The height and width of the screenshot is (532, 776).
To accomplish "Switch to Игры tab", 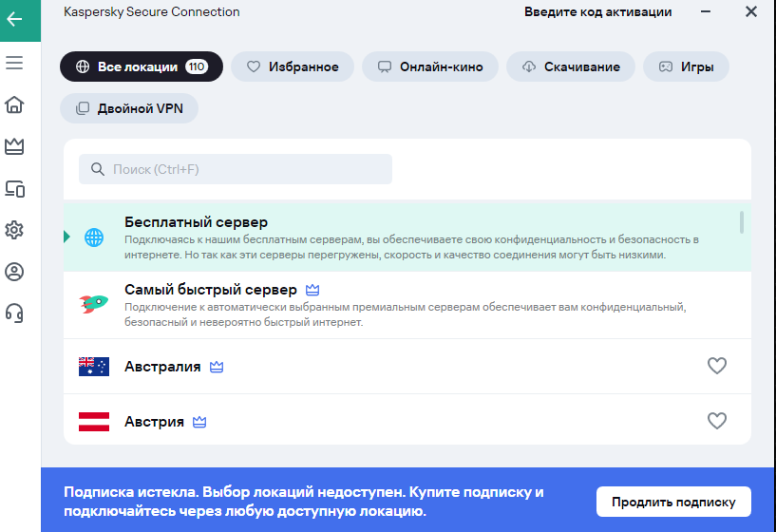I will point(686,66).
